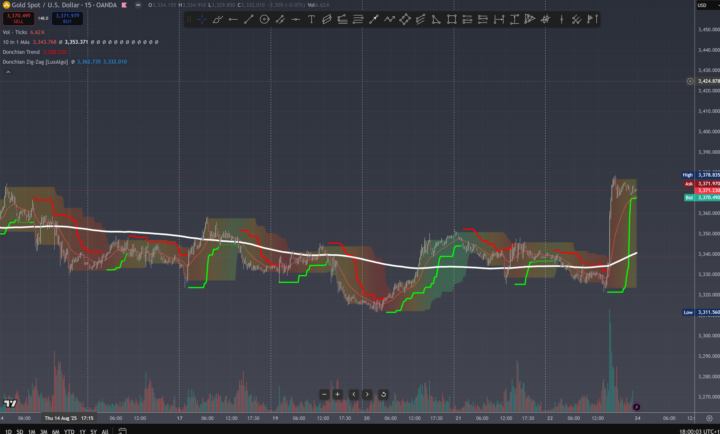Select the short position tool
Viewport: 720px width, 434px height.
pyautogui.click(x=483, y=19)
